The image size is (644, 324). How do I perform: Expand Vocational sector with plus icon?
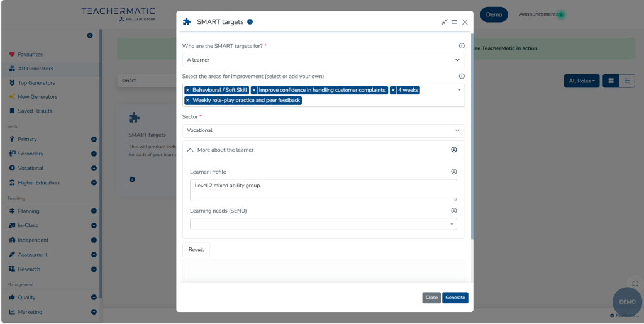(x=94, y=169)
